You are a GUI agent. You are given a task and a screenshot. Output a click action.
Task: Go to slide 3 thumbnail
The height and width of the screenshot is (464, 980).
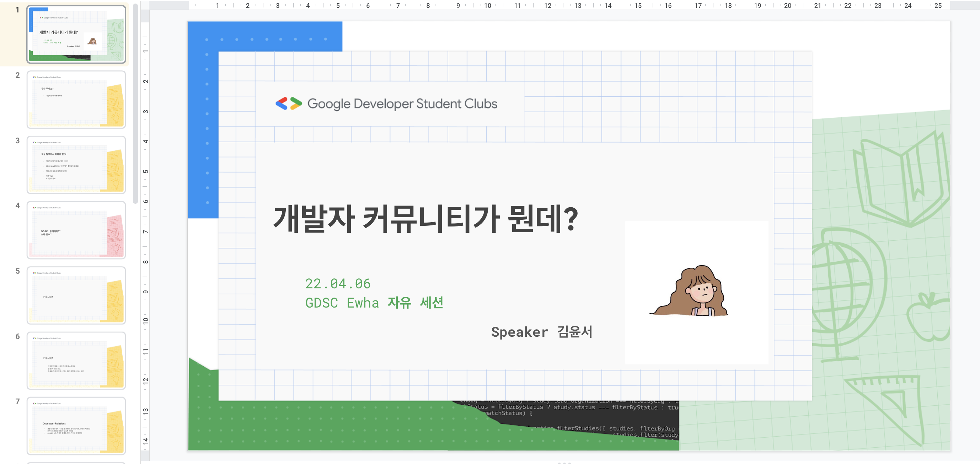click(76, 165)
